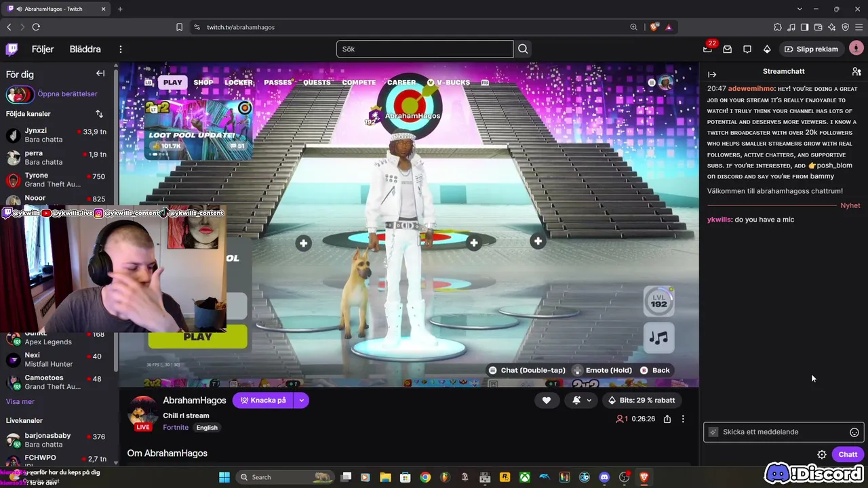Click the Brave Rewards triangle icon

tap(669, 27)
